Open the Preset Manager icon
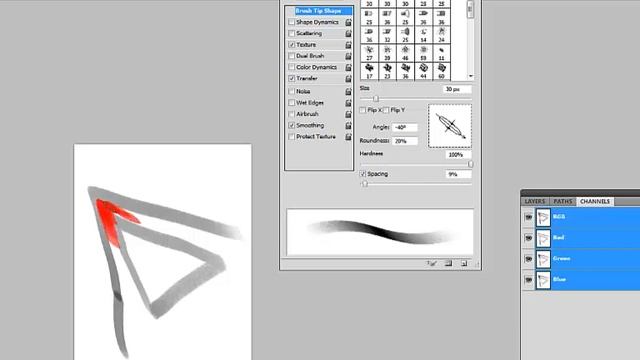This screenshot has height=360, width=640. pos(448,264)
